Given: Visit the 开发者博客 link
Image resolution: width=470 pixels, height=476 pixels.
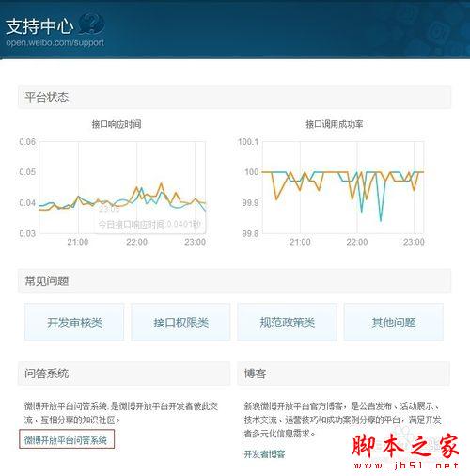Looking at the screenshot, I should point(265,453).
